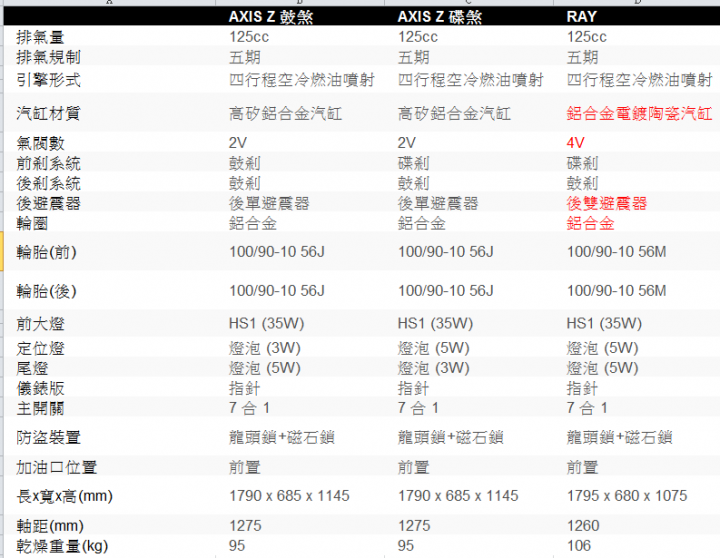Click the '定位燈' row label
Viewport: 720px width, 558px height.
(x=40, y=348)
